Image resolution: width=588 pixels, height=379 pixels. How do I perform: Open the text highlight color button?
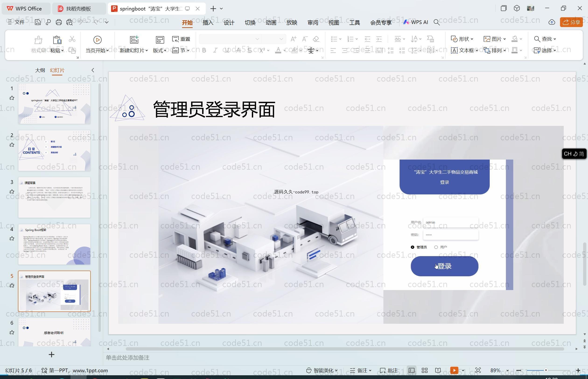[x=294, y=50]
